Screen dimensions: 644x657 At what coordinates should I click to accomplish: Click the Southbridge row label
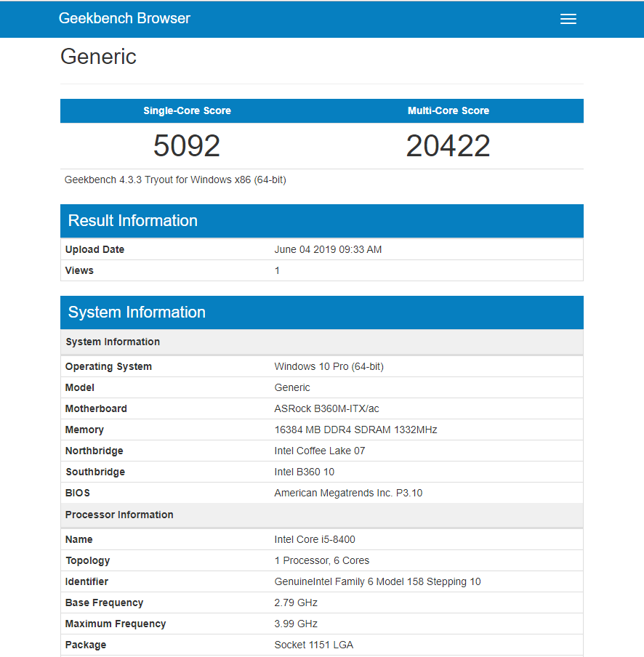coord(95,472)
